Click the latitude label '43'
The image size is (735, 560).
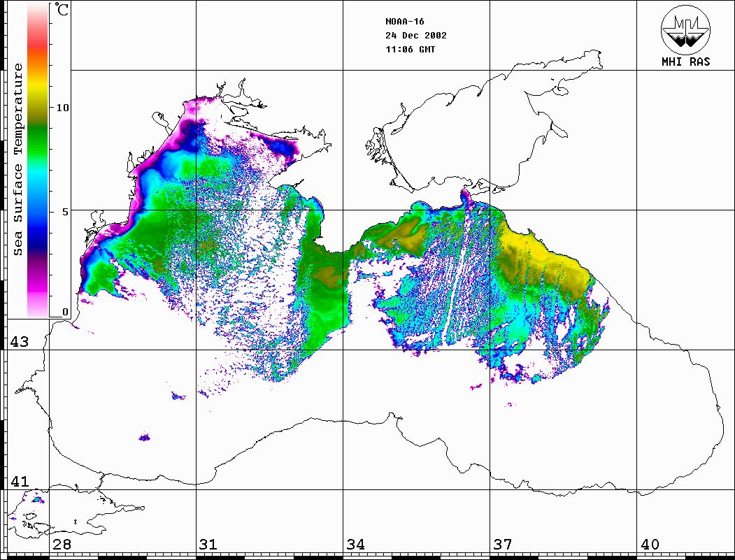[19, 342]
